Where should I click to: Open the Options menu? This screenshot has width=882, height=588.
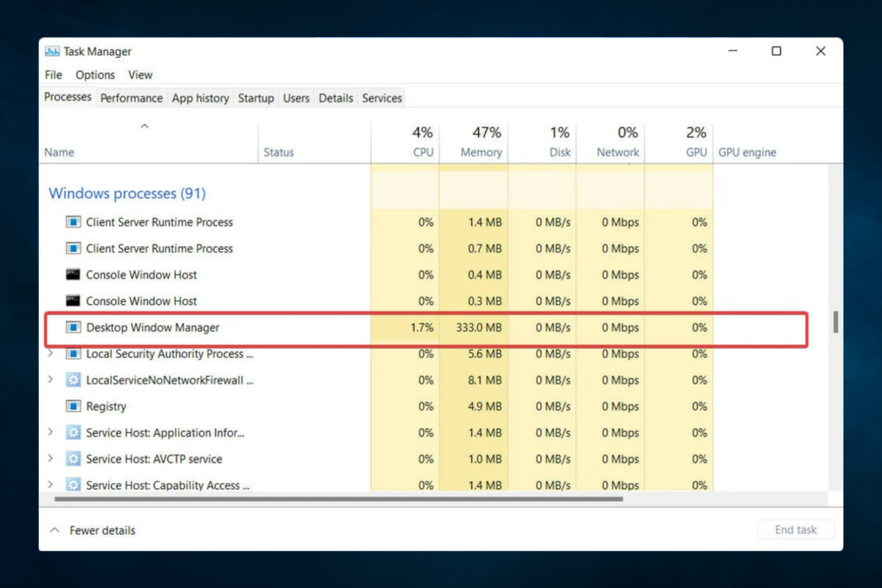95,75
